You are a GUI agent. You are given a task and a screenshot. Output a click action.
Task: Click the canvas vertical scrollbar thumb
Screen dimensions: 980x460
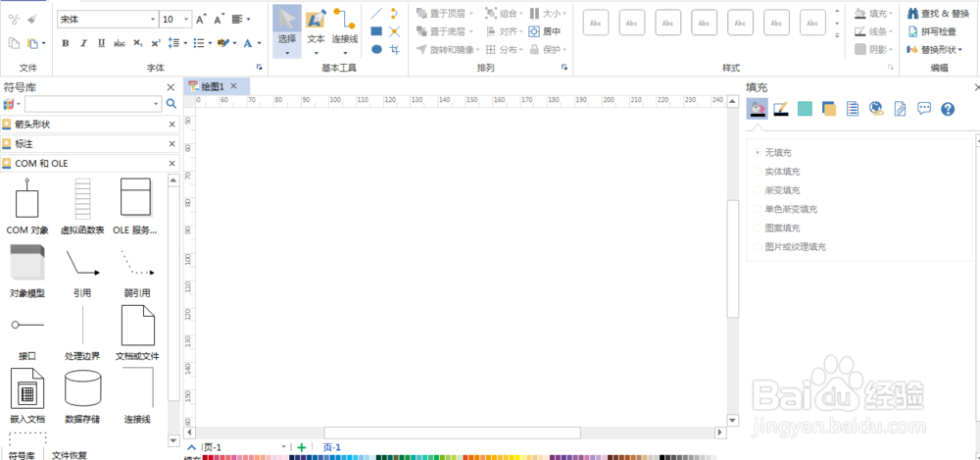click(x=734, y=259)
